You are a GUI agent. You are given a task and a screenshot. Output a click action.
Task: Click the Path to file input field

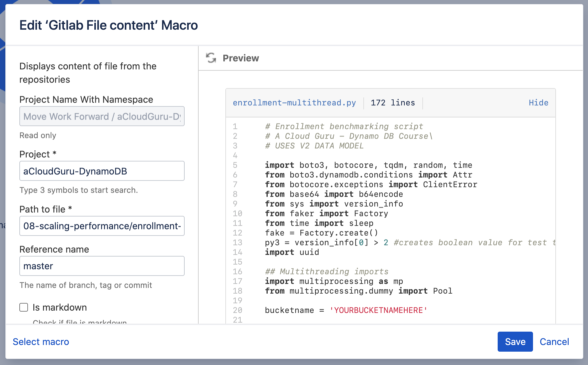click(102, 226)
